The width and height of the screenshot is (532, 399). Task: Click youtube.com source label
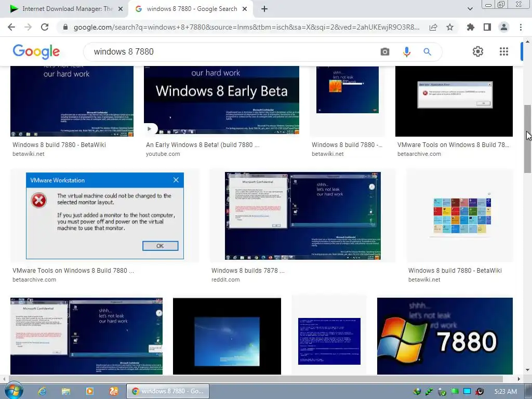(163, 154)
